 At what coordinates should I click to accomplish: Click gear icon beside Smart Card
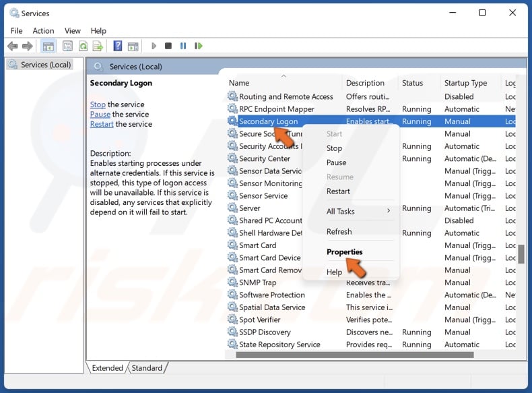232,245
